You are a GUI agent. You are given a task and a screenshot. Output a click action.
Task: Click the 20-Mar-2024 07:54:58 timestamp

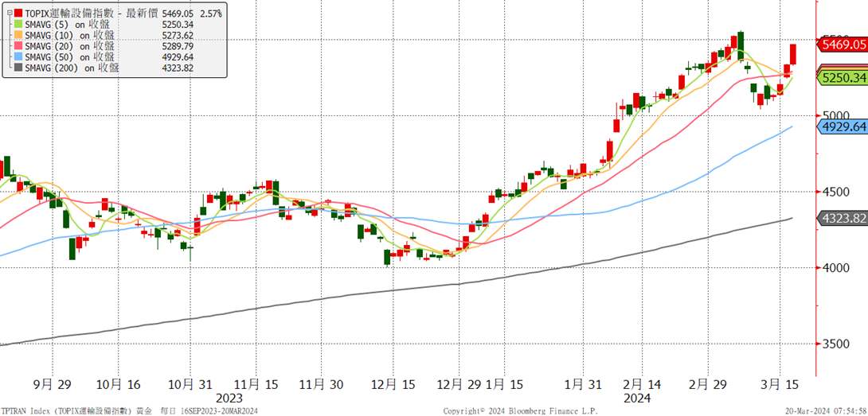point(827,411)
